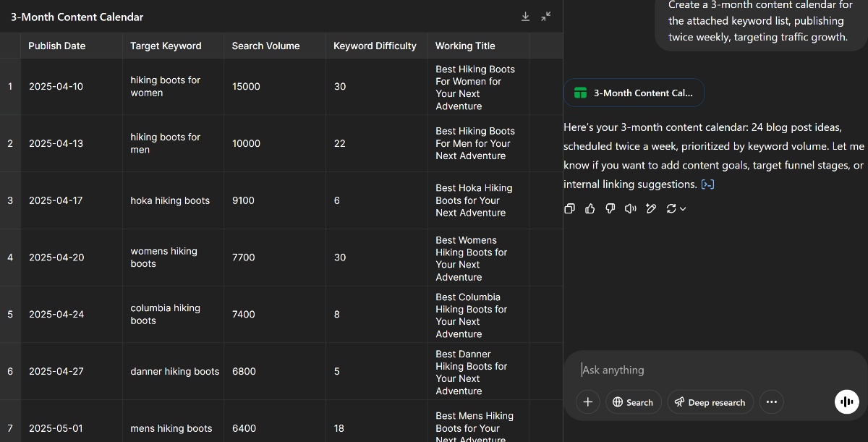Download the 3-Month Content Calendar table
Viewport: 868px width, 442px height.
(x=525, y=17)
